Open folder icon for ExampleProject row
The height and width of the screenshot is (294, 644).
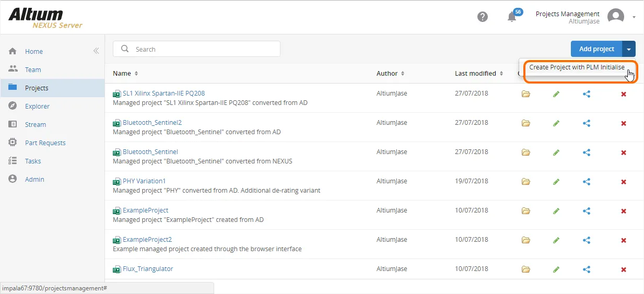pos(526,211)
